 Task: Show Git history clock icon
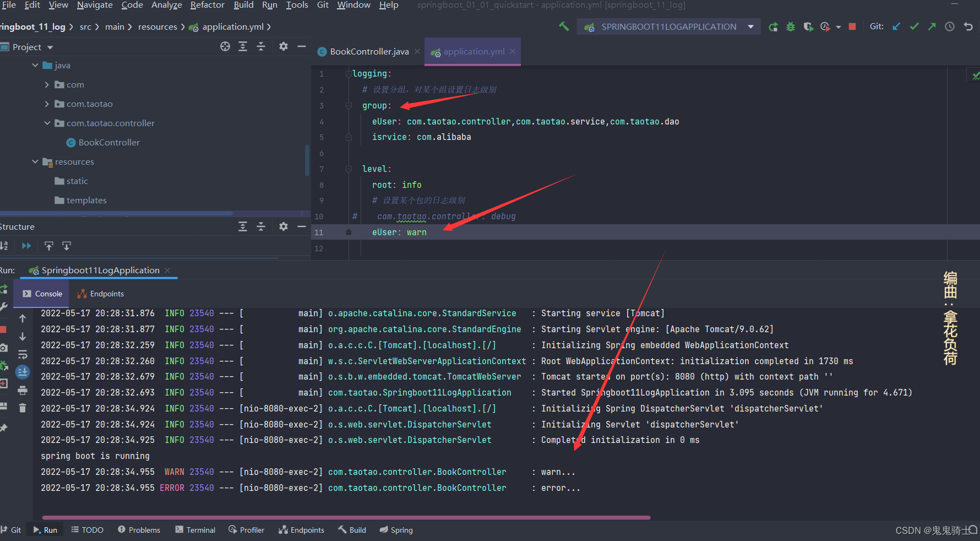(x=950, y=26)
